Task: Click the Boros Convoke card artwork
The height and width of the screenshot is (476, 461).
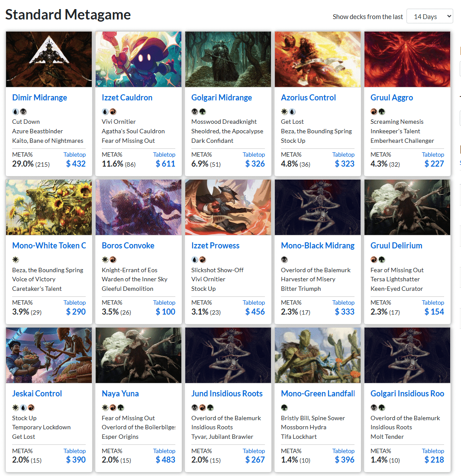Action: [x=139, y=207]
